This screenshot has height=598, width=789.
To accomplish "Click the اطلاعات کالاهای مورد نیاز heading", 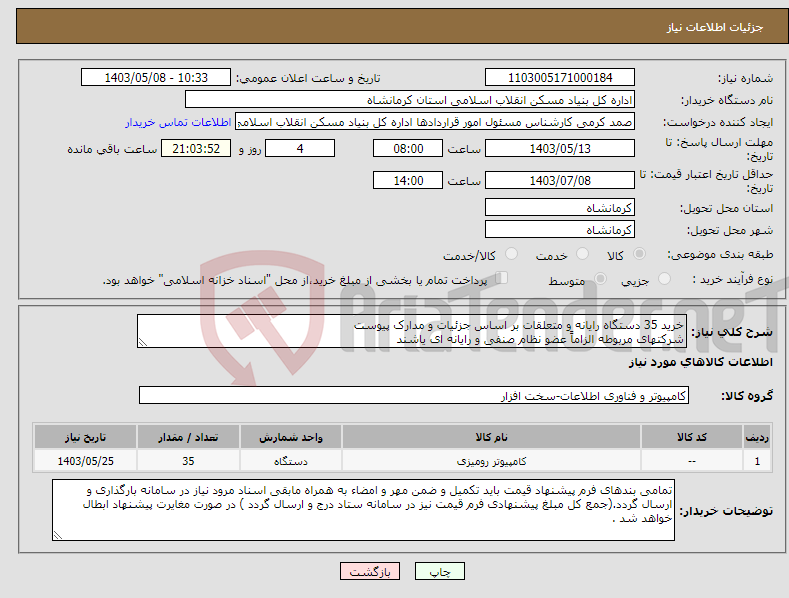I will click(700, 362).
